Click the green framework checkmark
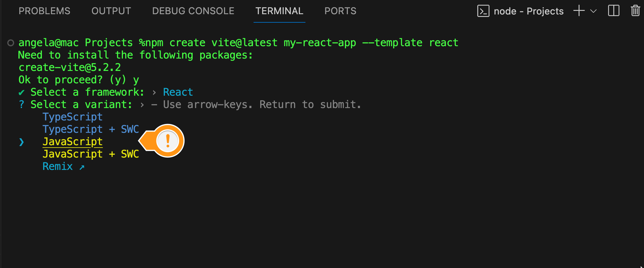Screen dimensions: 644x268 pyautogui.click(x=21, y=92)
